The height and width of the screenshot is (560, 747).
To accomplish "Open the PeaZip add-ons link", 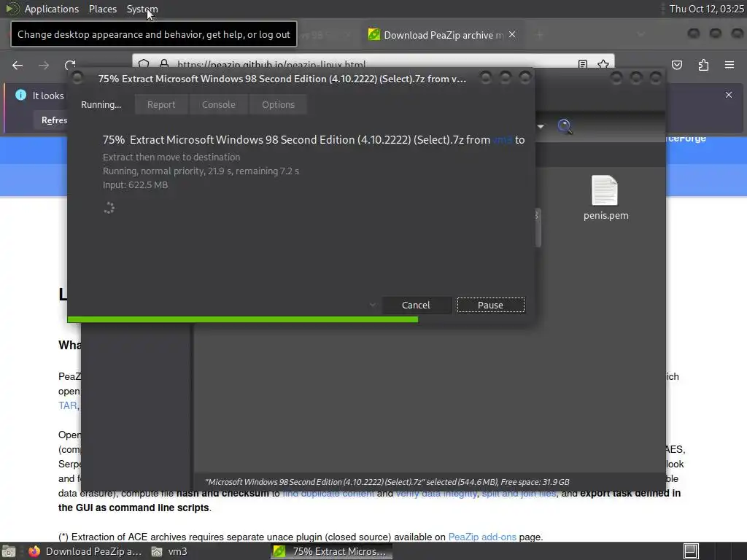I will click(482, 537).
